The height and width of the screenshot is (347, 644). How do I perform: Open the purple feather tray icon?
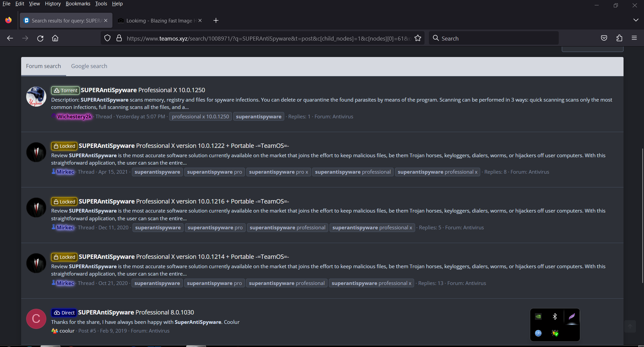coord(572,316)
